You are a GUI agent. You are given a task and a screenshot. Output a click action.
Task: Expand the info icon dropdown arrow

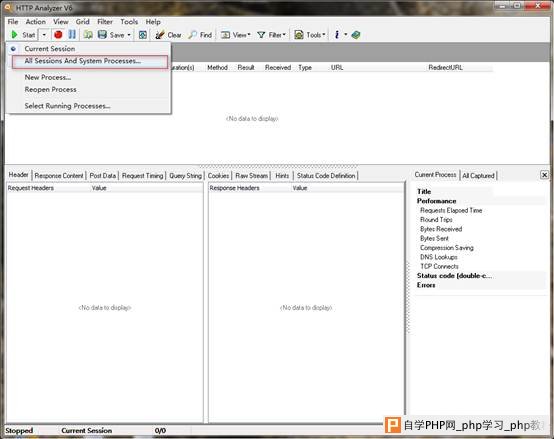click(346, 35)
